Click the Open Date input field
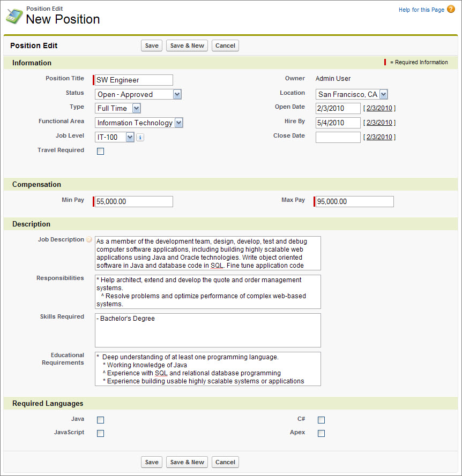The image size is (462, 476). pyautogui.click(x=338, y=108)
